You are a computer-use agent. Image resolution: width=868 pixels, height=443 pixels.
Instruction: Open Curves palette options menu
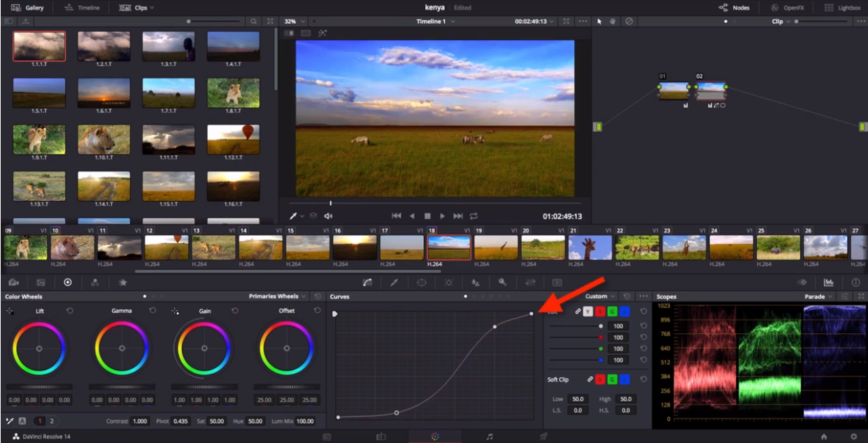[x=643, y=297]
